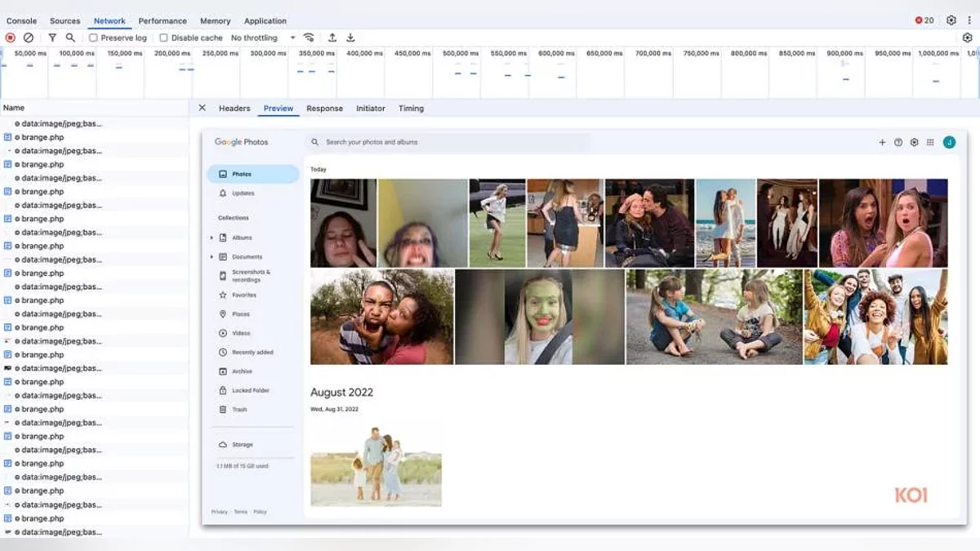Open the Response tab
The width and height of the screenshot is (980, 551).
click(324, 109)
